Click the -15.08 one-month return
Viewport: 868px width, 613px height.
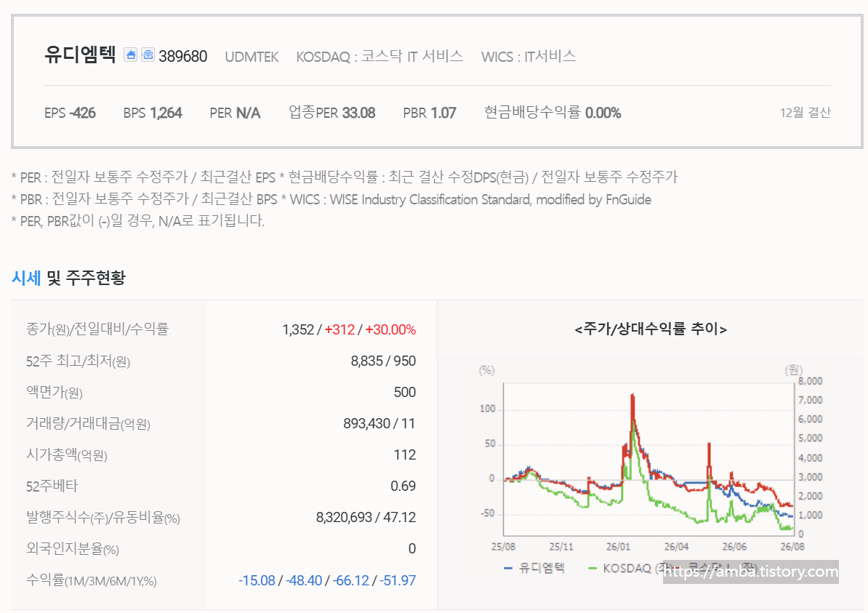[x=257, y=580]
